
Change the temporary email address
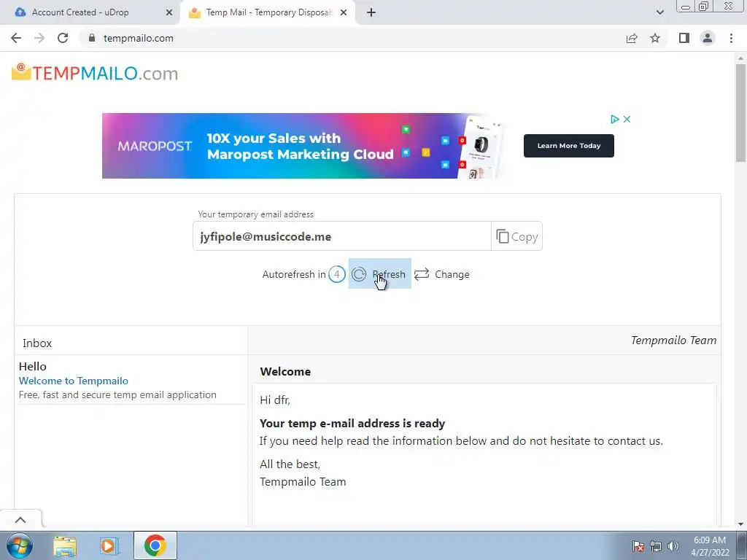pos(441,274)
